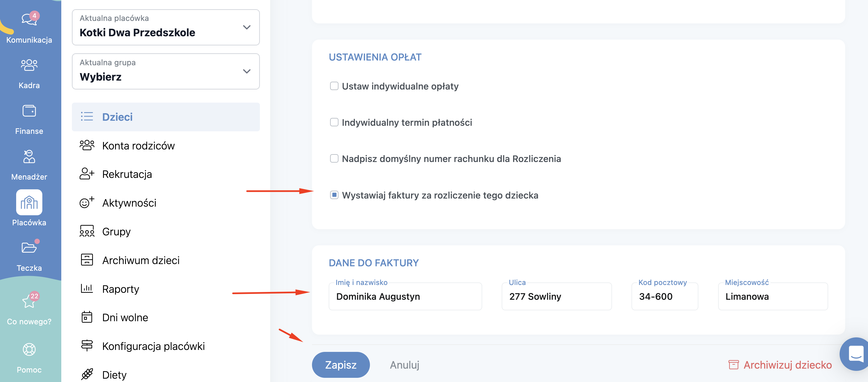Open Dzieci menu item
Image resolution: width=868 pixels, height=382 pixels.
tap(166, 117)
